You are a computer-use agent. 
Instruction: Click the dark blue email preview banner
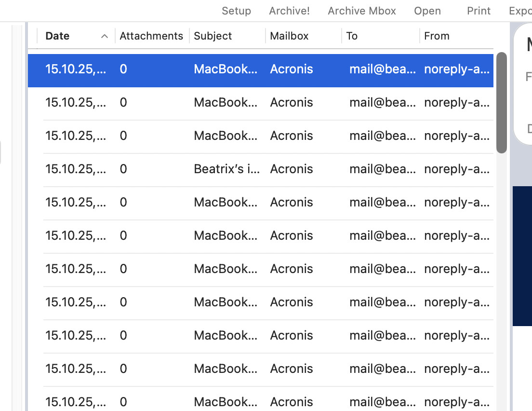(522, 256)
